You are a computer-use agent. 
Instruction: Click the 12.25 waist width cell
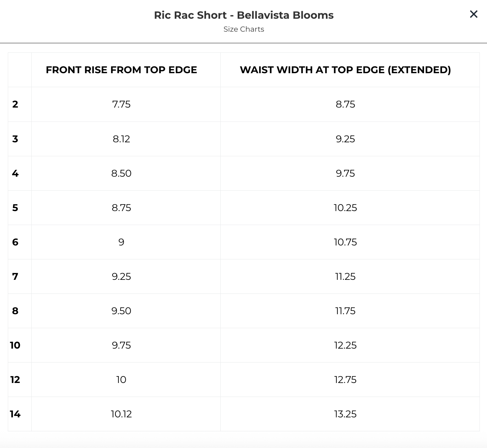345,345
